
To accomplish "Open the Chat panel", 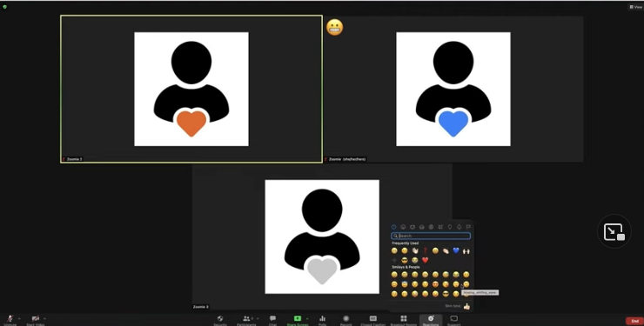I will 272,320.
